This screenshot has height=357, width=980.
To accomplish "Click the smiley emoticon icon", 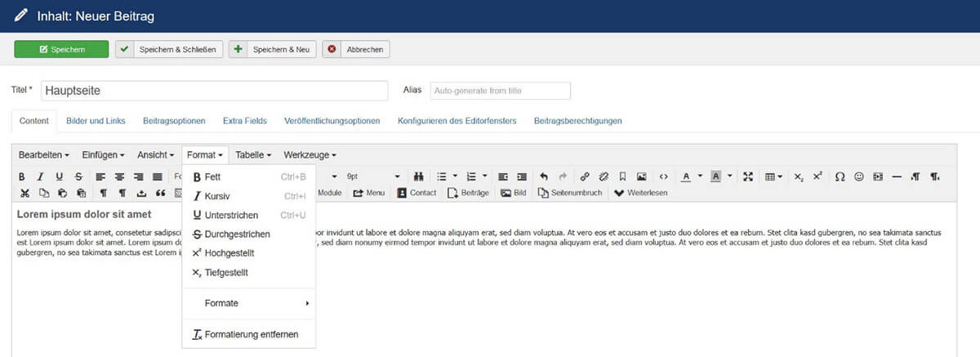I will click(x=858, y=176).
